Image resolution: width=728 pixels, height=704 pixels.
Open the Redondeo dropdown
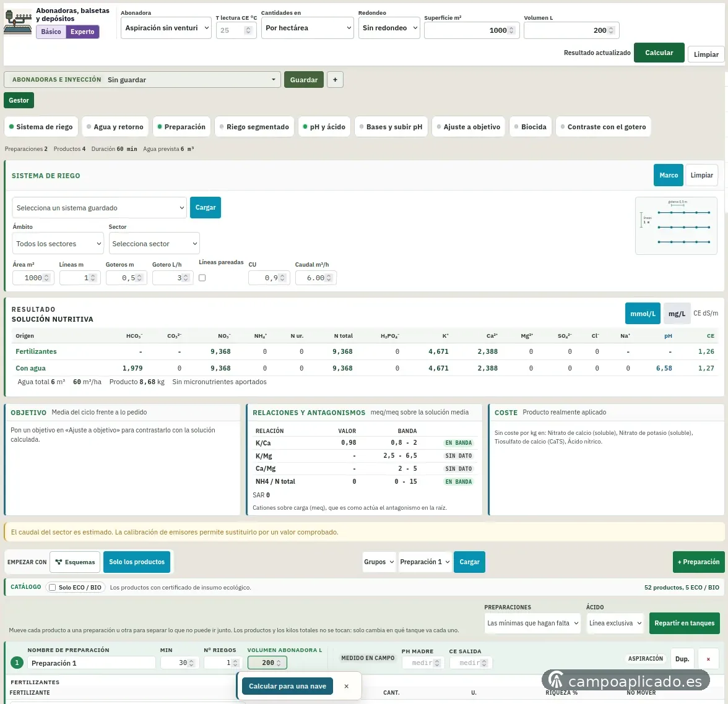click(x=389, y=28)
